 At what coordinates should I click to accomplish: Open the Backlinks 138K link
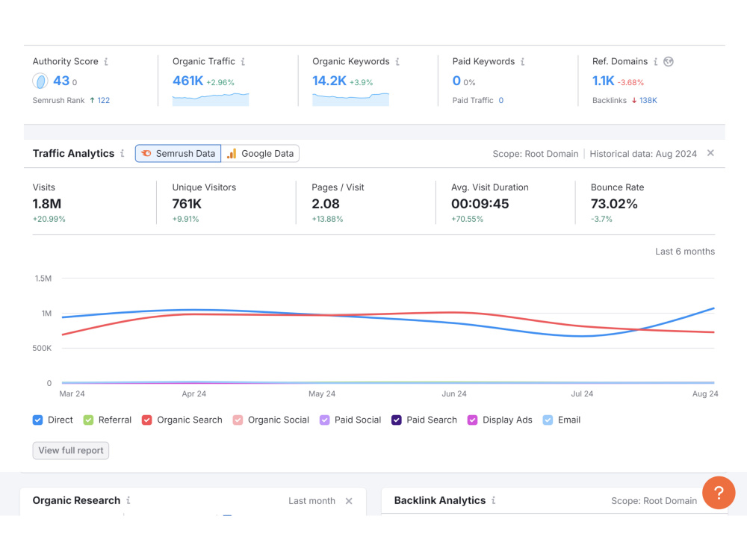point(648,101)
